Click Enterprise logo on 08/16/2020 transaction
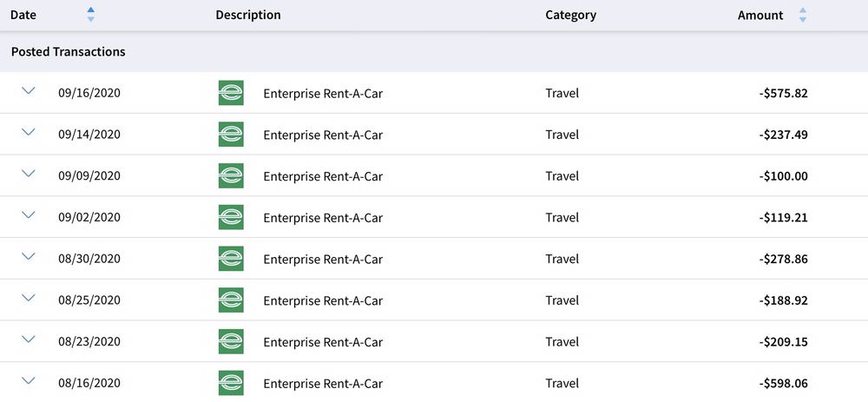 231,383
